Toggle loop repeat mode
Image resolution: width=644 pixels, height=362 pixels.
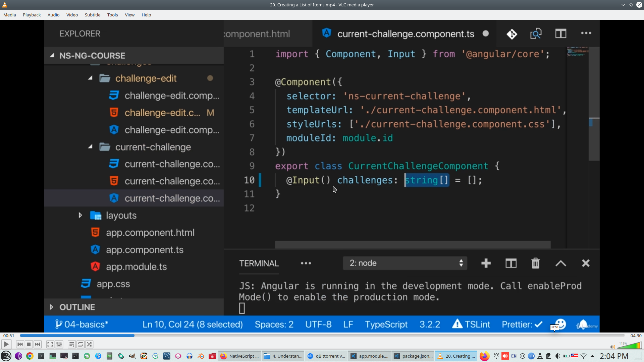(x=80, y=344)
